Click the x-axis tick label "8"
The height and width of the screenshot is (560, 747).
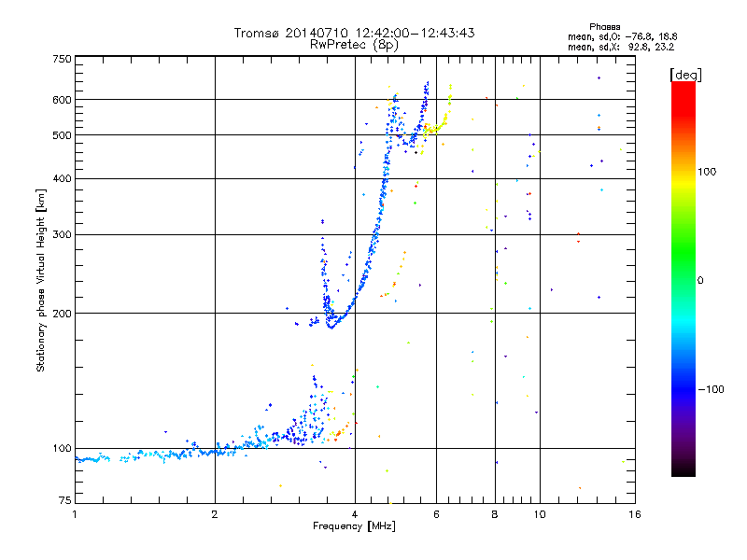coord(495,514)
